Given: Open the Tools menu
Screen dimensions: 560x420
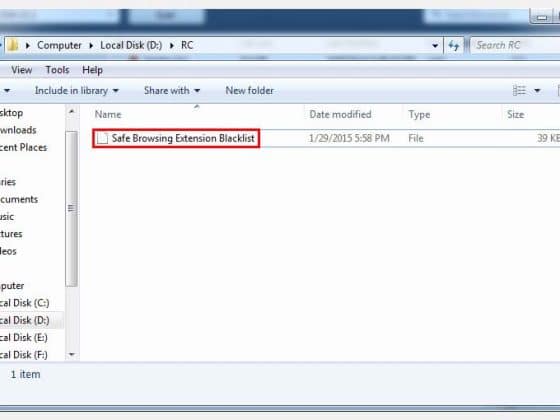Looking at the screenshot, I should pyautogui.click(x=57, y=70).
